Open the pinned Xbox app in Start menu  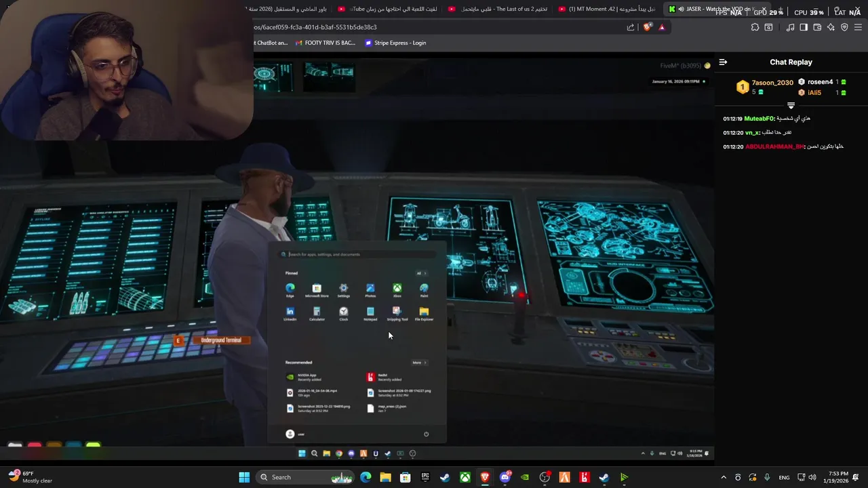click(397, 290)
